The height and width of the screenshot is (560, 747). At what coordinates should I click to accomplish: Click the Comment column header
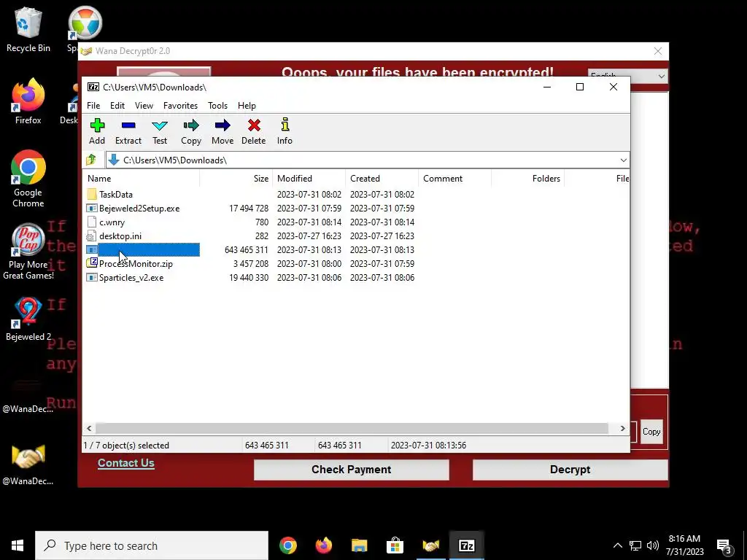(x=455, y=179)
